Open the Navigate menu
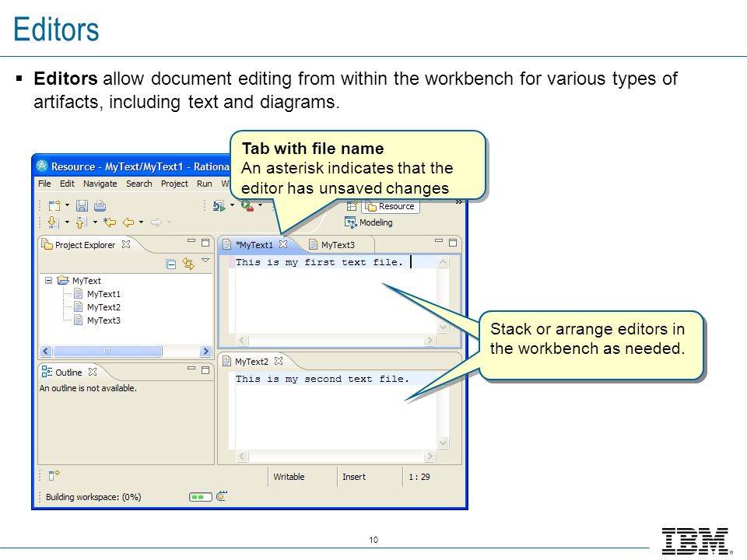The height and width of the screenshot is (560, 747). 100,184
